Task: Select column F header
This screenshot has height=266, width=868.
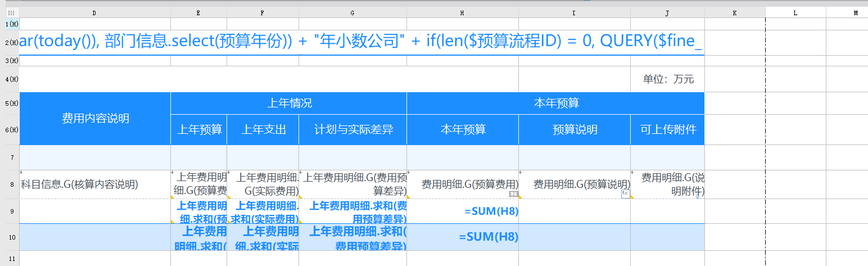Action: pyautogui.click(x=263, y=12)
